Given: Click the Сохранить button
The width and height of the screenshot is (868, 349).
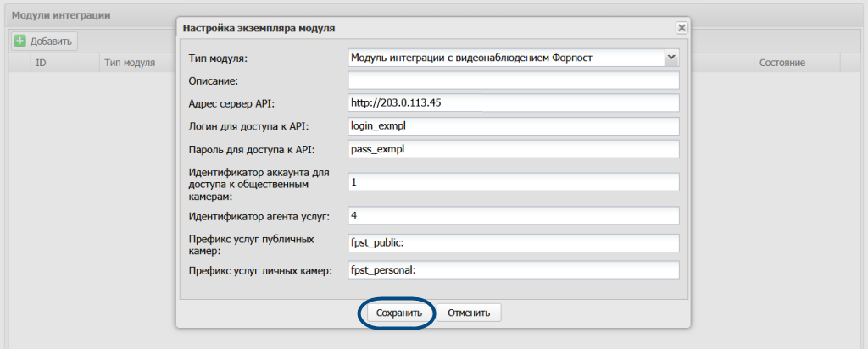Looking at the screenshot, I should point(399,313).
